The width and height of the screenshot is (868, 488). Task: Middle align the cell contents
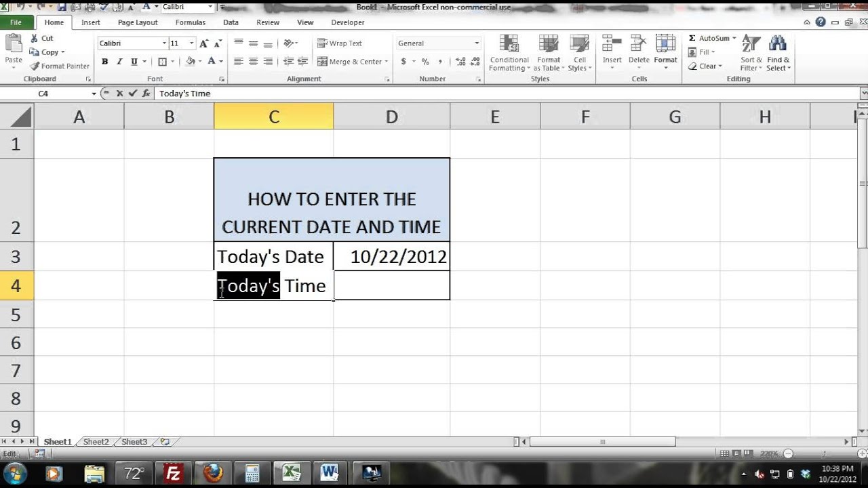coord(254,43)
